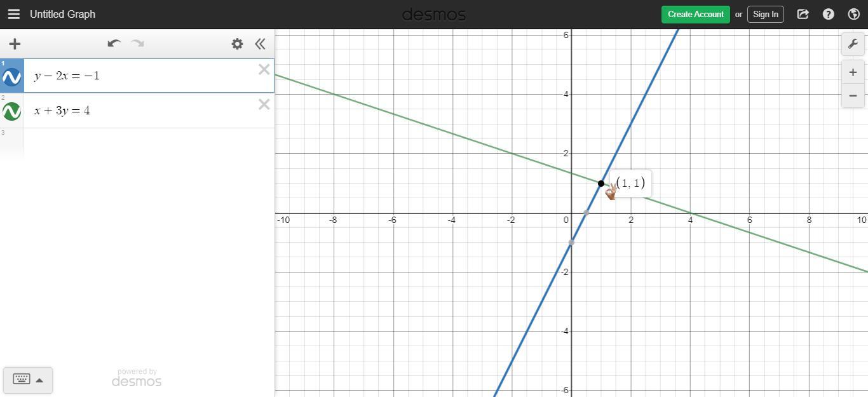Show the on-screen keyboard
The image size is (868, 397).
tap(21, 379)
